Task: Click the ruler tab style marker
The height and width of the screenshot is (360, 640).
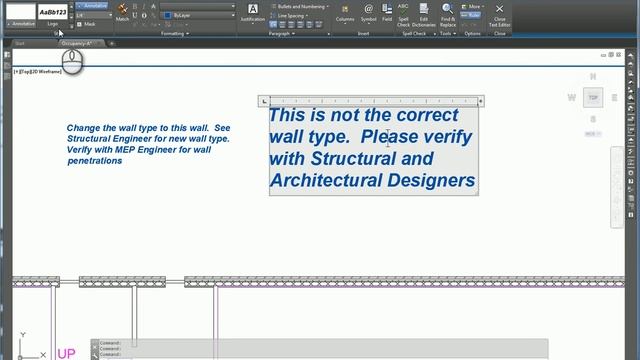Action: [264, 101]
